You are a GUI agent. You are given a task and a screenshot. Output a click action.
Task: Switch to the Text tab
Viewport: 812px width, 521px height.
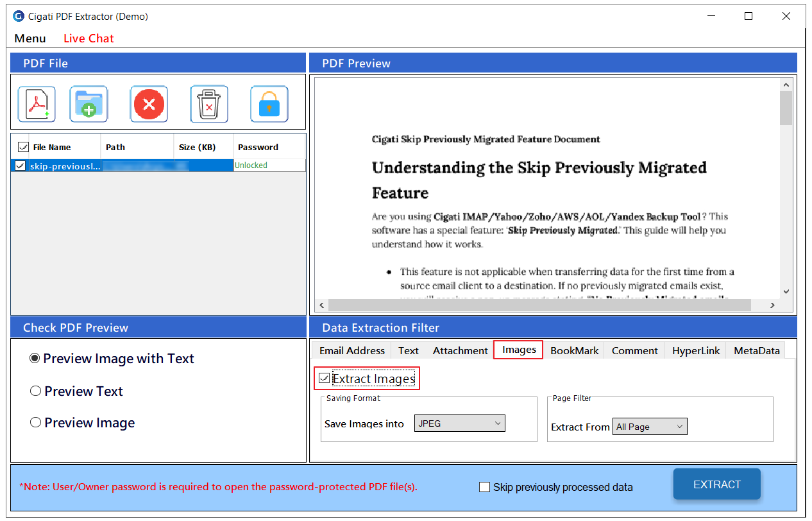point(409,350)
